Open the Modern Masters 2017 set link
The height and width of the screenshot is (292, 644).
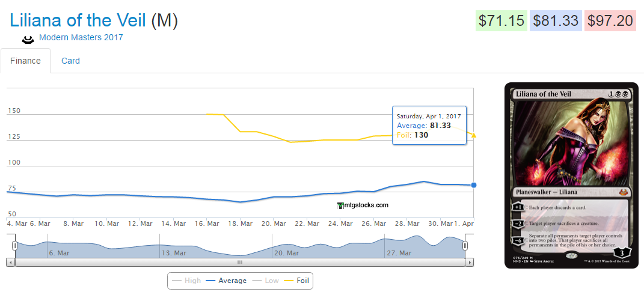tap(81, 37)
